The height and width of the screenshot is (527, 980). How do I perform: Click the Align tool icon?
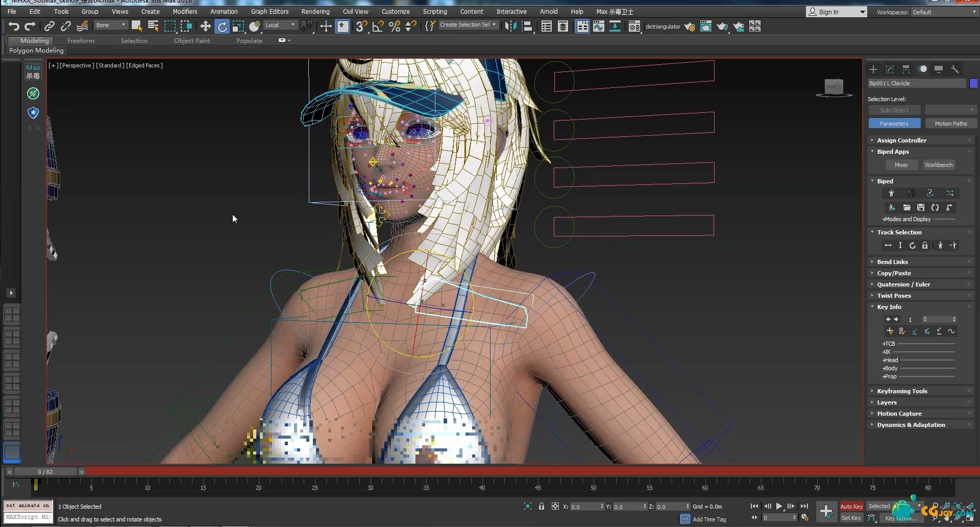coord(527,26)
